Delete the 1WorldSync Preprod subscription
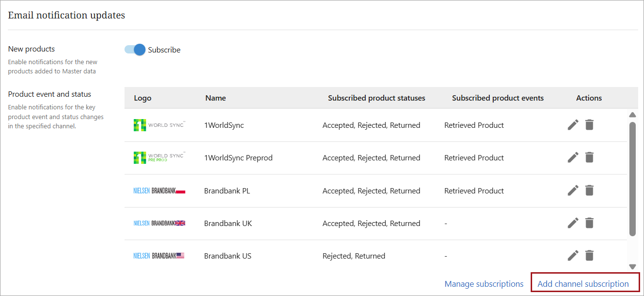Viewport: 644px width, 296px height. click(589, 157)
